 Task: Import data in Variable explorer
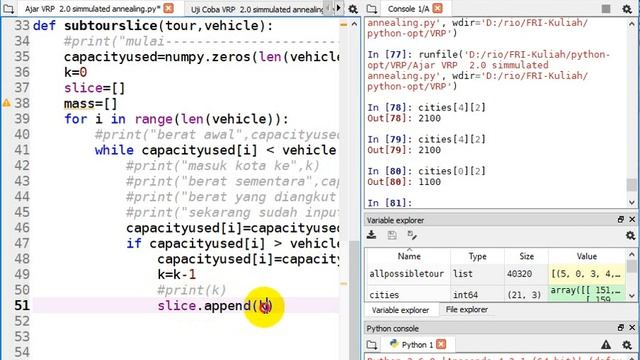(x=371, y=235)
